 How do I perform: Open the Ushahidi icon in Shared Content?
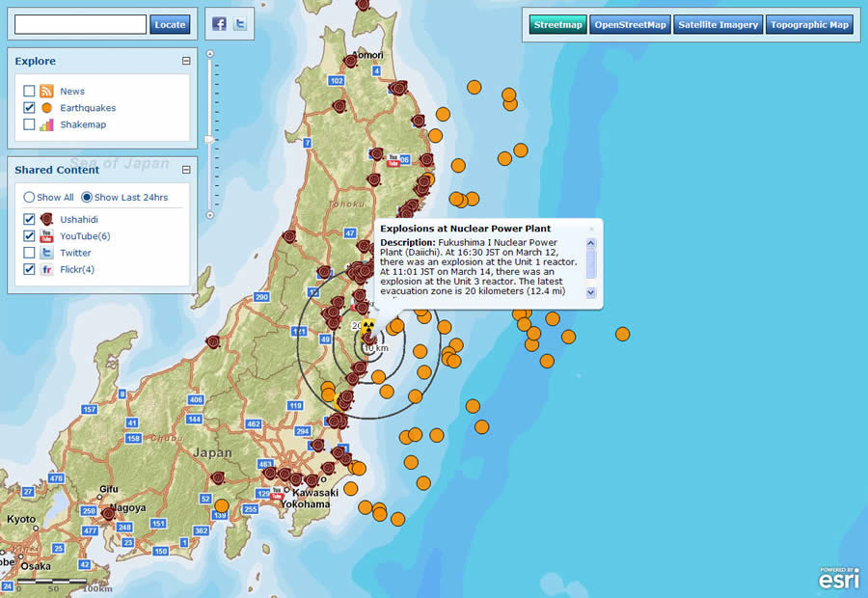click(x=46, y=219)
